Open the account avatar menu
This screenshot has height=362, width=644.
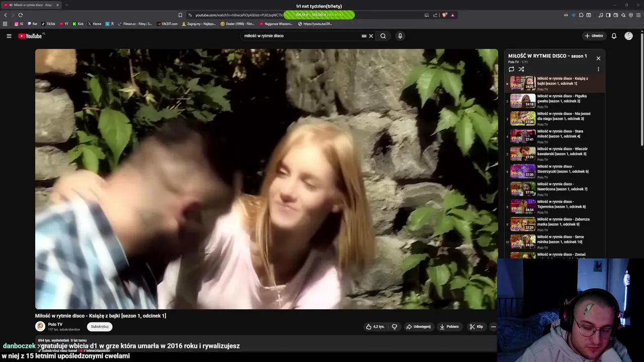coord(628,36)
